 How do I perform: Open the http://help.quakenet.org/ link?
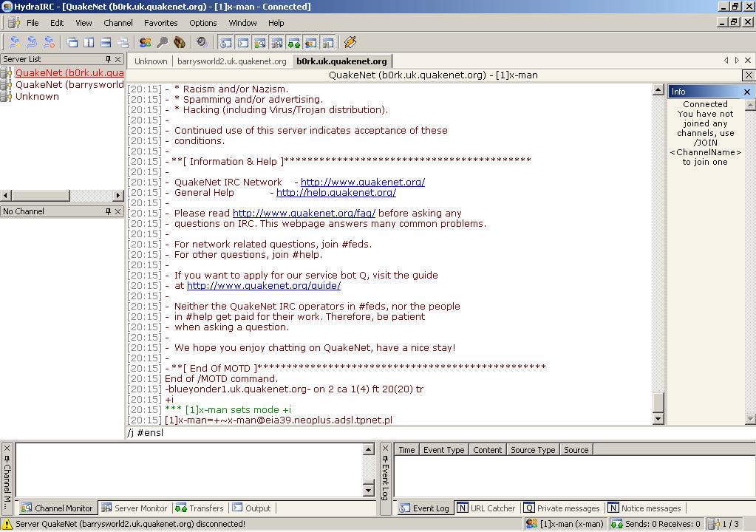coord(336,192)
